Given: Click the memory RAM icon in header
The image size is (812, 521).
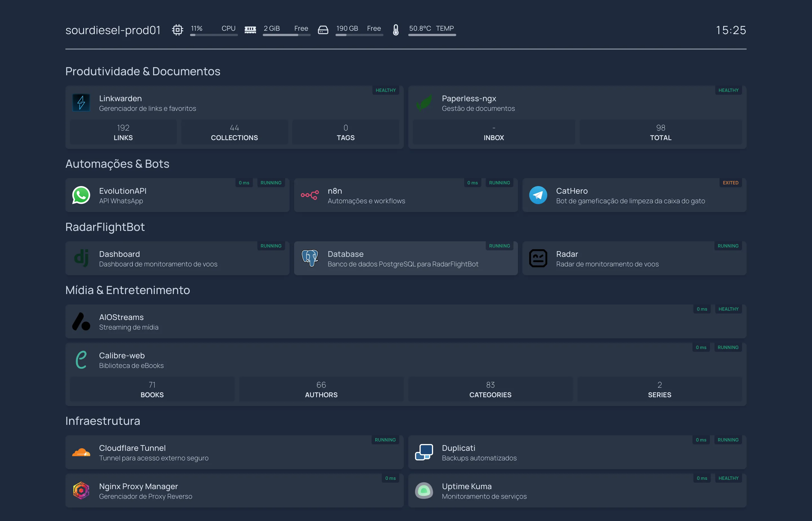Looking at the screenshot, I should click(x=250, y=30).
